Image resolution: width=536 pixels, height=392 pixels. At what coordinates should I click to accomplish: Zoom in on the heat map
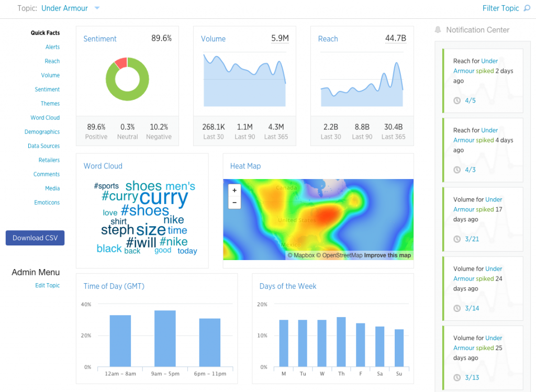(234, 191)
